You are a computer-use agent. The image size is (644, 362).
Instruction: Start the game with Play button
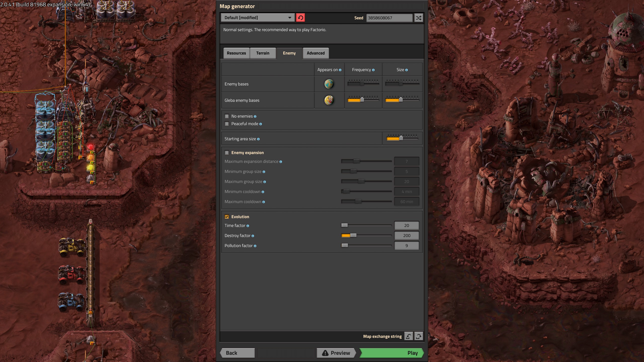point(391,353)
